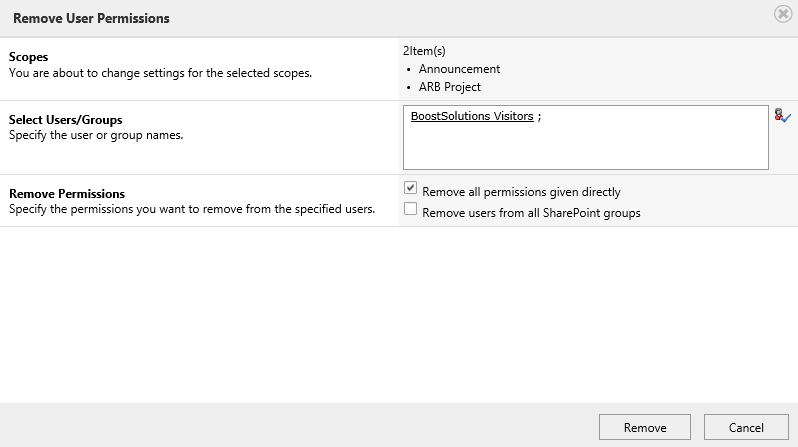
Task: Click the 'You are about to change settings' description
Action: (x=160, y=73)
